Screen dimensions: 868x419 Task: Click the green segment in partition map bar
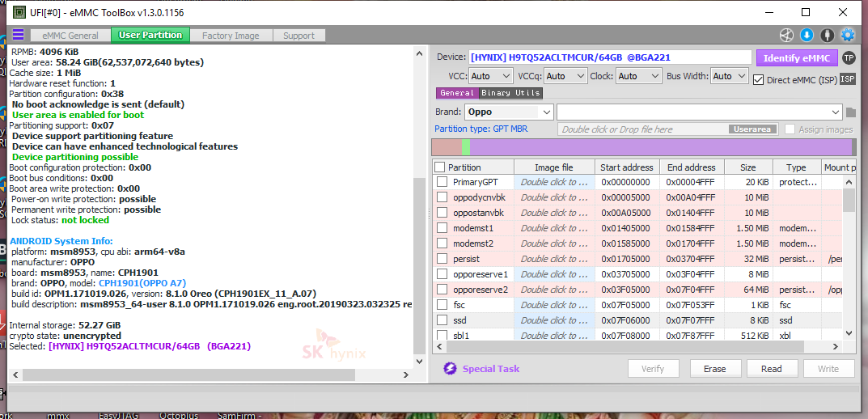point(466,147)
